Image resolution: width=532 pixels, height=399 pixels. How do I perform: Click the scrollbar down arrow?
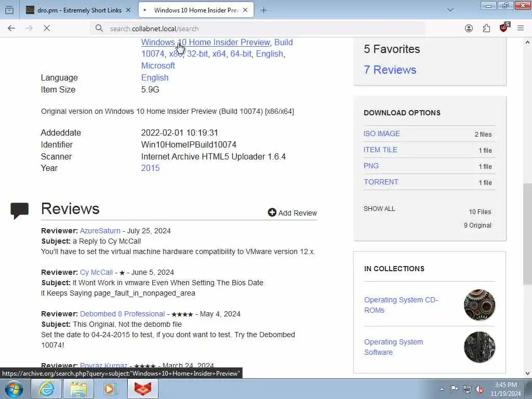click(528, 373)
